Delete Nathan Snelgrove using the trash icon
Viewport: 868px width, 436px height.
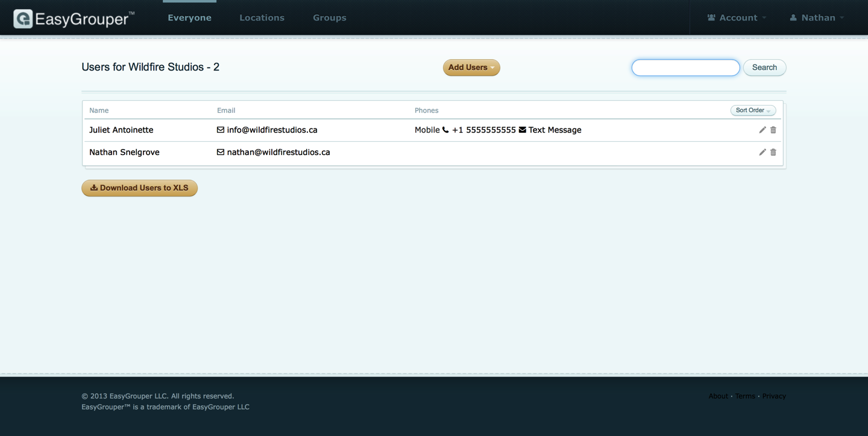773,152
